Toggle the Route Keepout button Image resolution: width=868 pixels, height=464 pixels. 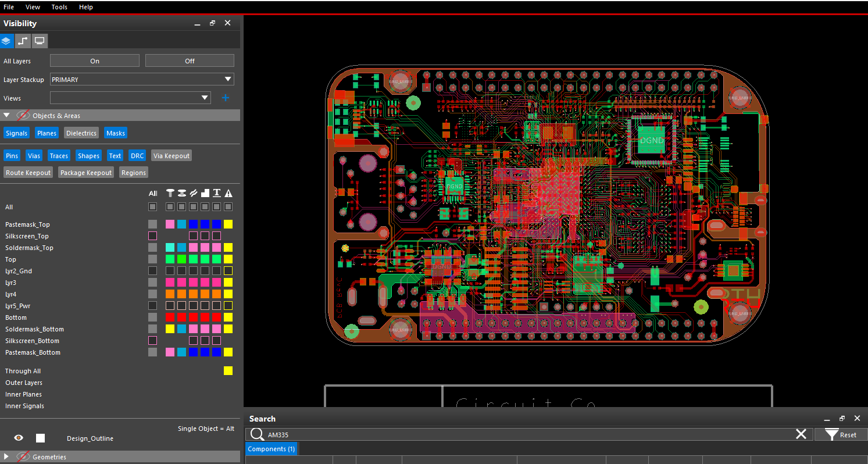28,173
